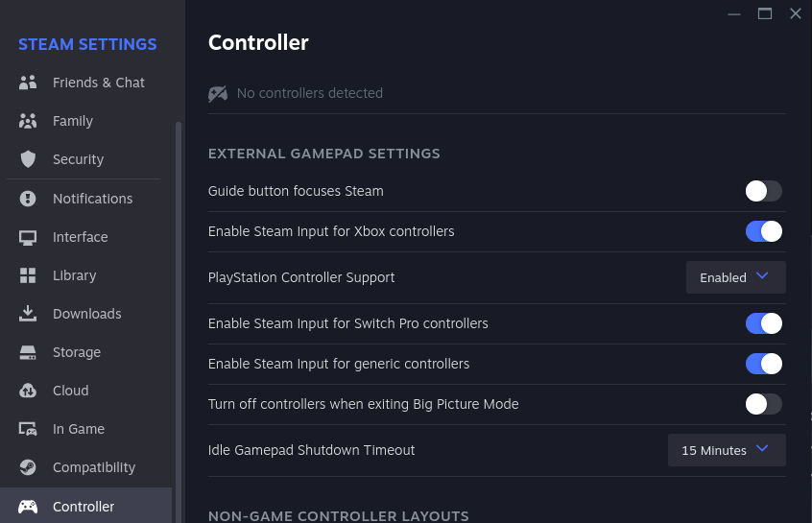The image size is (812, 523).
Task: Click the Downloads arrow icon
Action: click(28, 314)
